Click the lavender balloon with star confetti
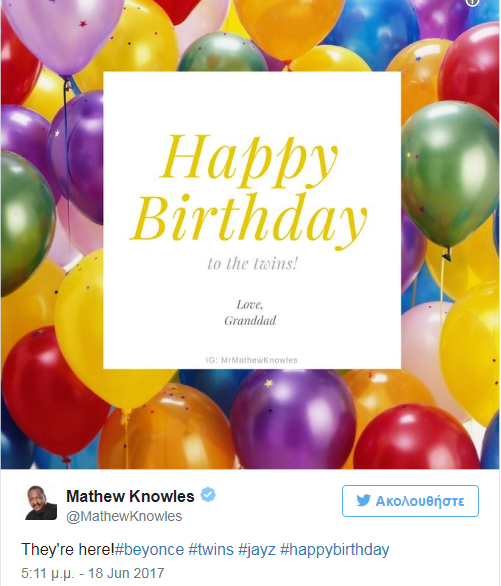The height and width of the screenshot is (586, 501). point(62,32)
